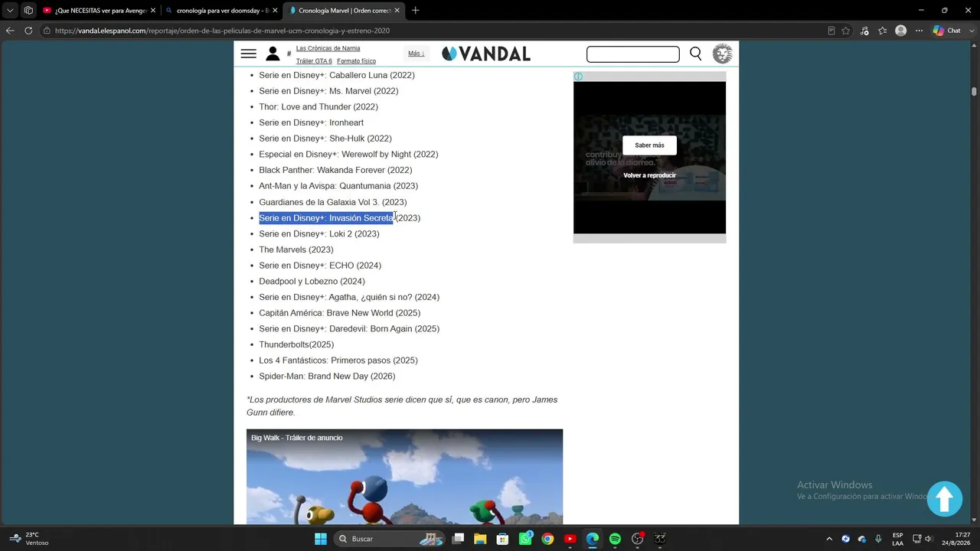Reload the page with the refresh icon
This screenshot has height=551, width=980.
28,31
